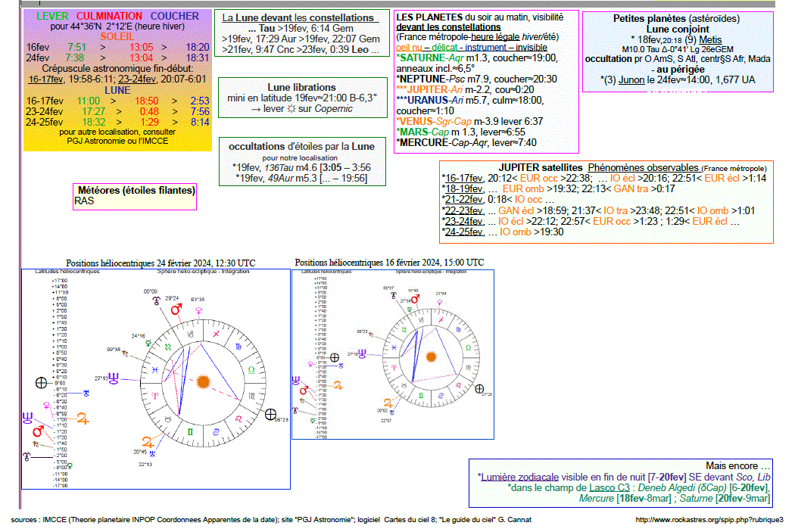Click the rockastres.org URL at bottom right

click(x=709, y=520)
